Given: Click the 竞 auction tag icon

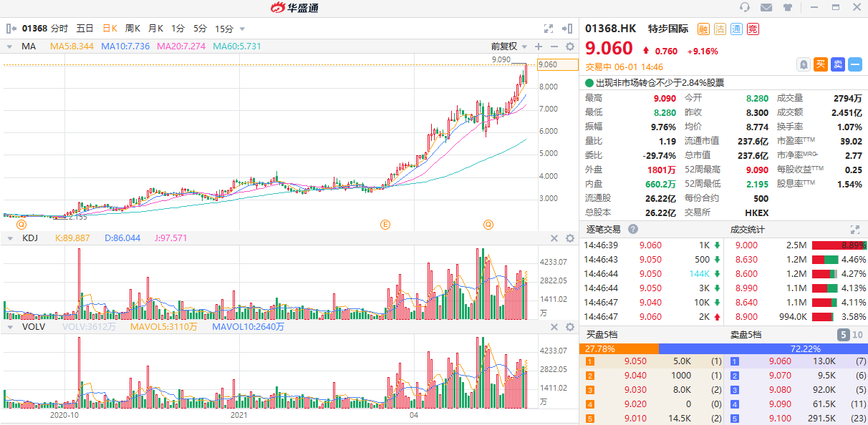Looking at the screenshot, I should 753,29.
